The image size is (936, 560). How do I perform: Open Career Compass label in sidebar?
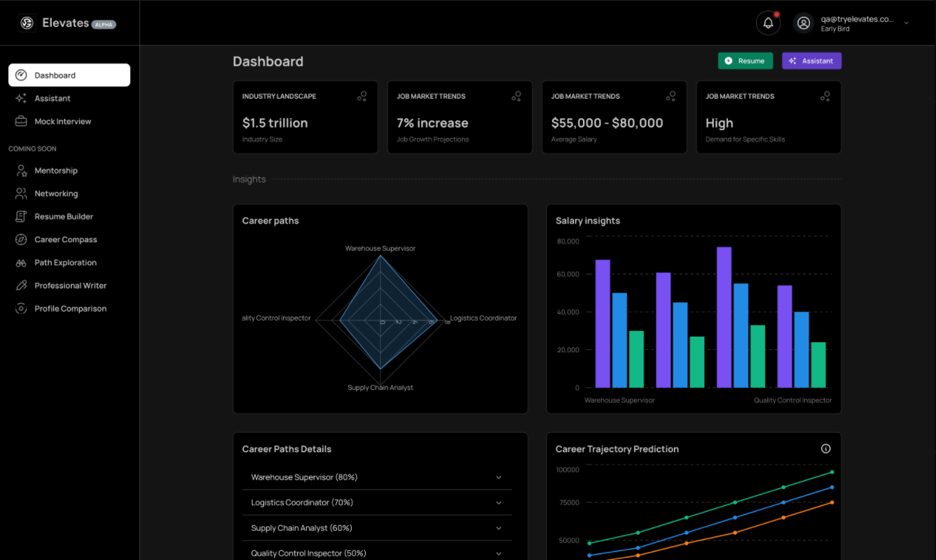pos(66,239)
